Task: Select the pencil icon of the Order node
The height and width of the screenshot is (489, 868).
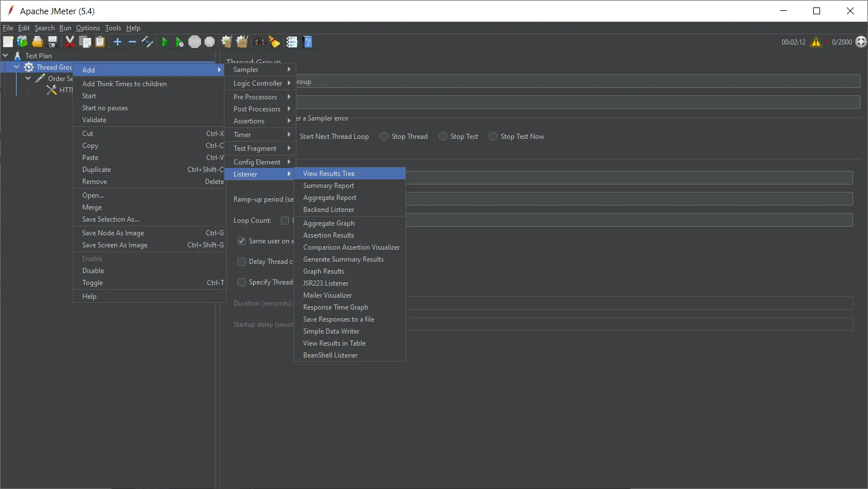Action: click(x=41, y=79)
